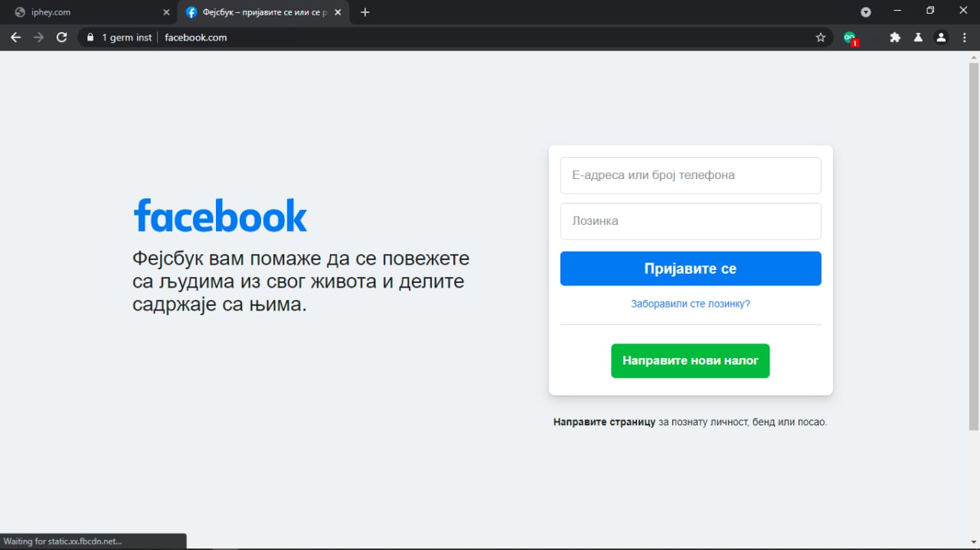
Task: Close the Facebook tab
Action: (338, 12)
